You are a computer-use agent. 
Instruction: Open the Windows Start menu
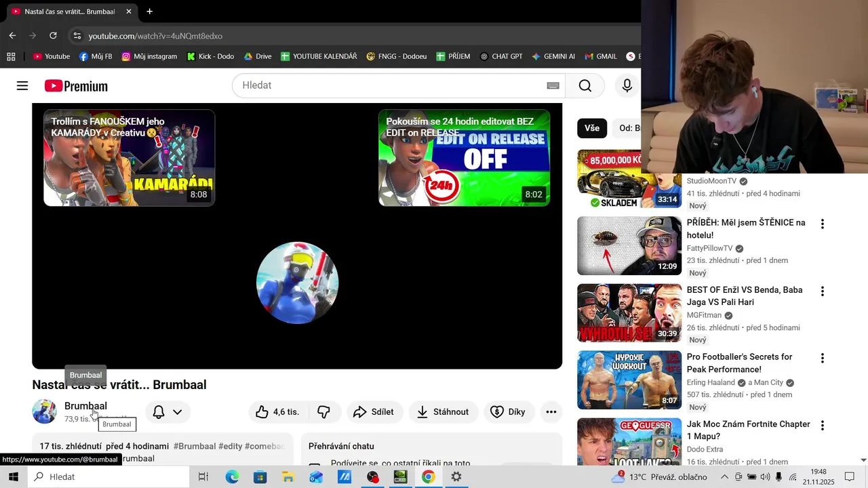pos(13,477)
